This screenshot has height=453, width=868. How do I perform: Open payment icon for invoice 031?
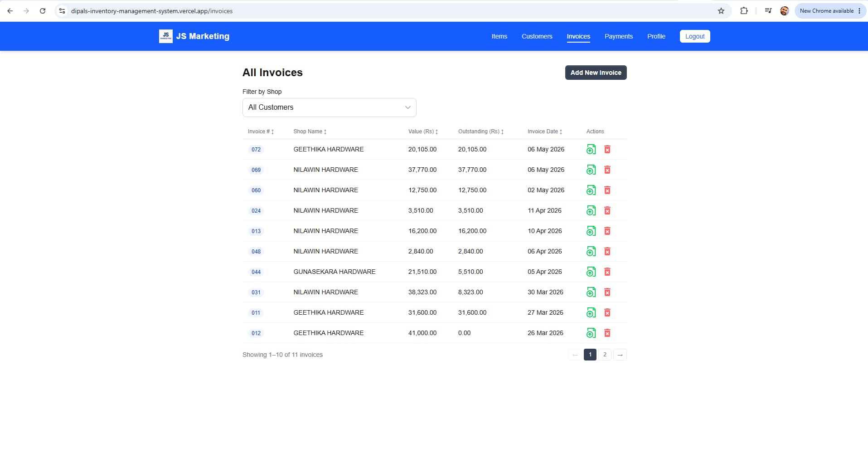tap(591, 292)
